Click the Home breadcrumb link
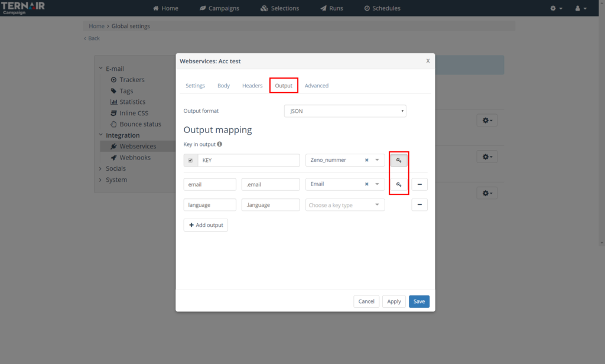The image size is (605, 364). [96, 26]
